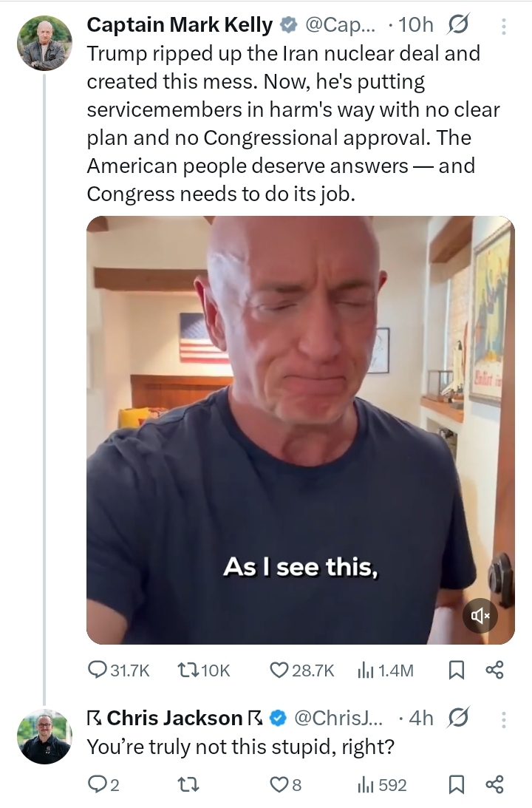The image size is (532, 808).
Task: Open more options for Mark Kelly's tweet
Action: pos(504,26)
